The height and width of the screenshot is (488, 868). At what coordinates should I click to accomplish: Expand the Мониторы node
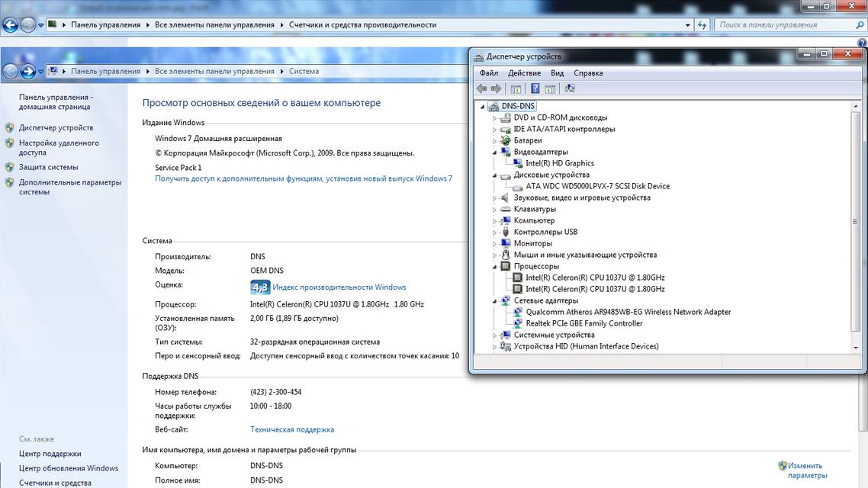(494, 244)
